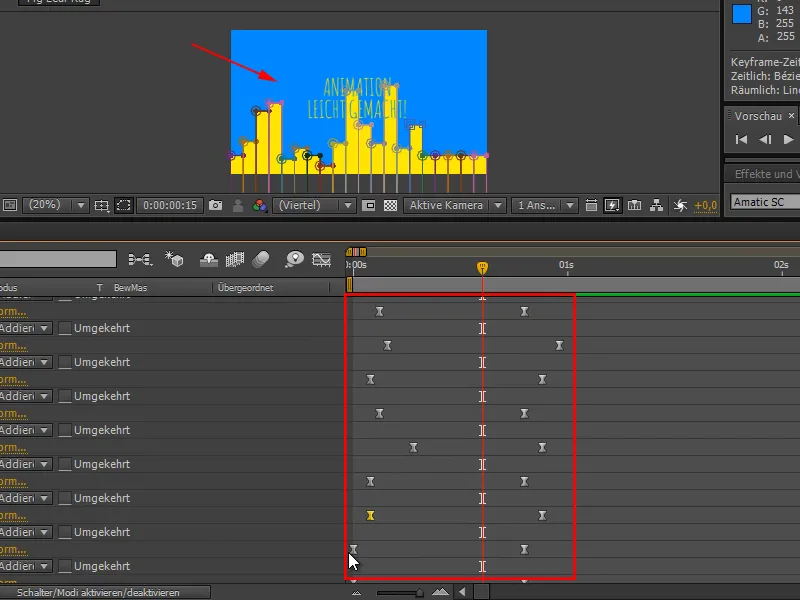Screen dimensions: 800x600
Task: Click the BewMas column header
Action: click(x=130, y=288)
